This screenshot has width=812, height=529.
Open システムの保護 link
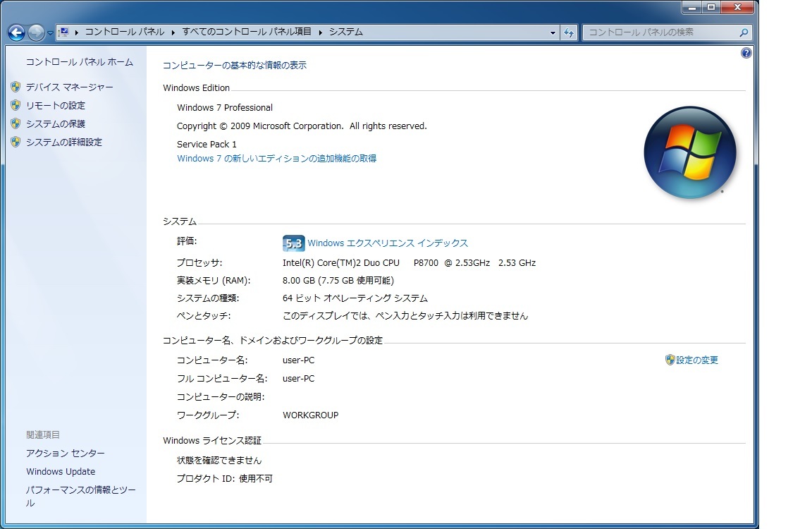pos(56,123)
